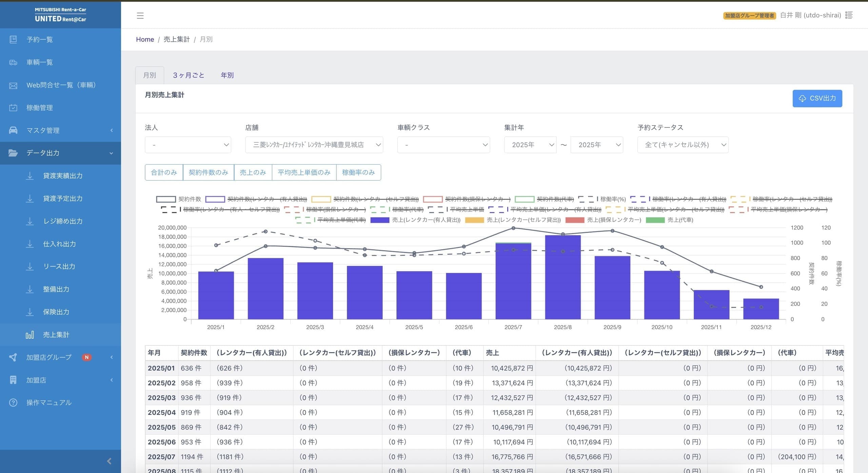Open the 予約ステータス dropdown
This screenshot has width=868, height=473.
[x=683, y=145]
